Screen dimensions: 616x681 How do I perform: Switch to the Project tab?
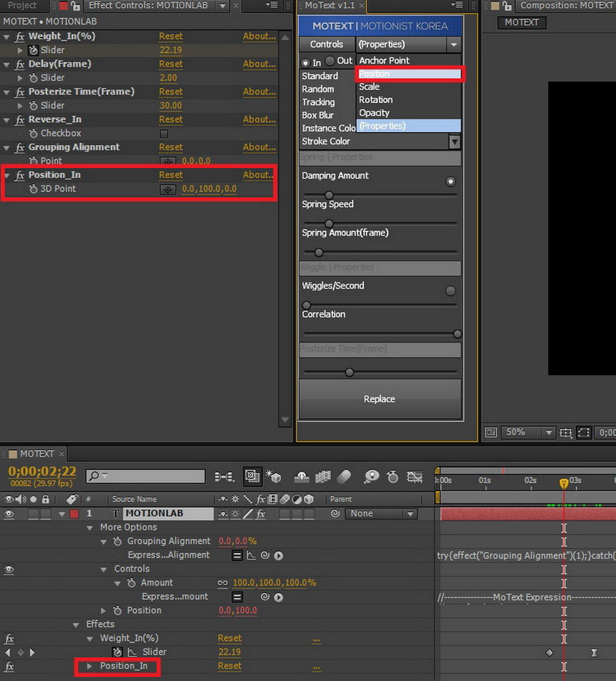tap(22, 5)
